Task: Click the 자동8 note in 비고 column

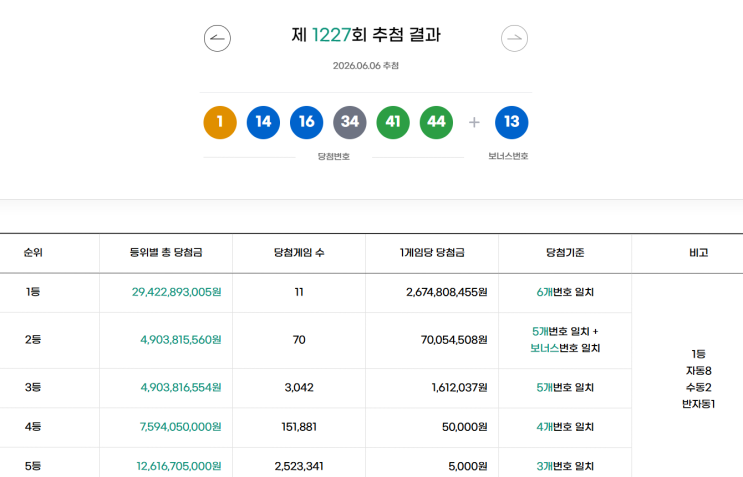Action: 698,370
